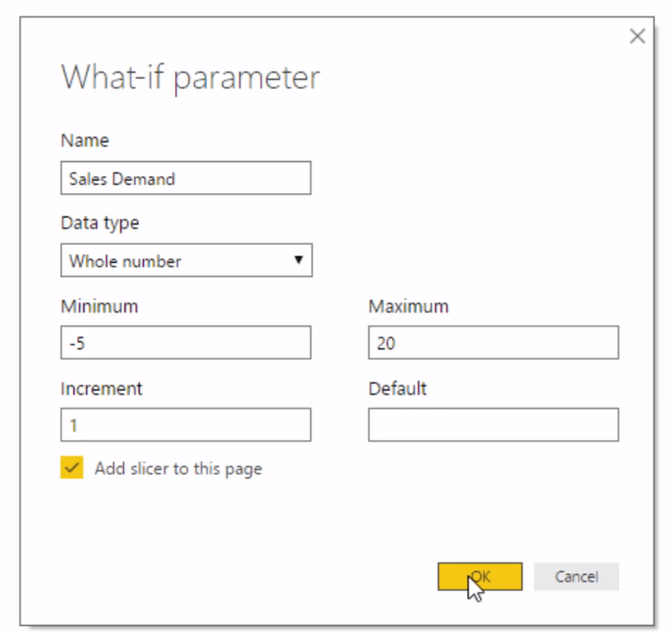The height and width of the screenshot is (635, 672).
Task: Open the Data type combo box
Action: click(x=187, y=260)
